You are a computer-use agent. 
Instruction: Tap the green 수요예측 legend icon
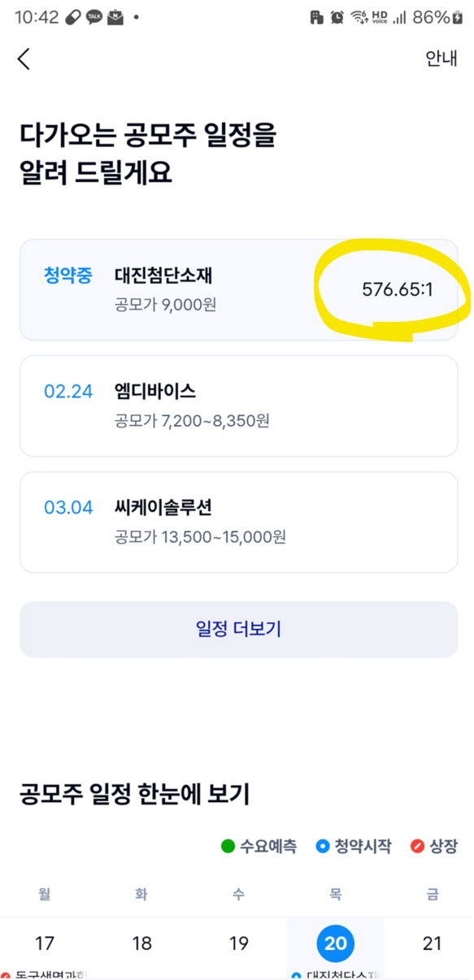228,846
